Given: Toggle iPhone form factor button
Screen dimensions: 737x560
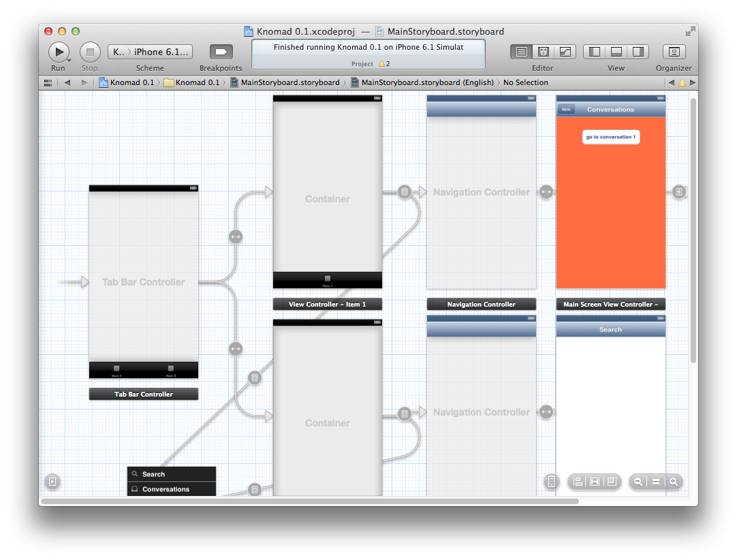Looking at the screenshot, I should pyautogui.click(x=551, y=482).
